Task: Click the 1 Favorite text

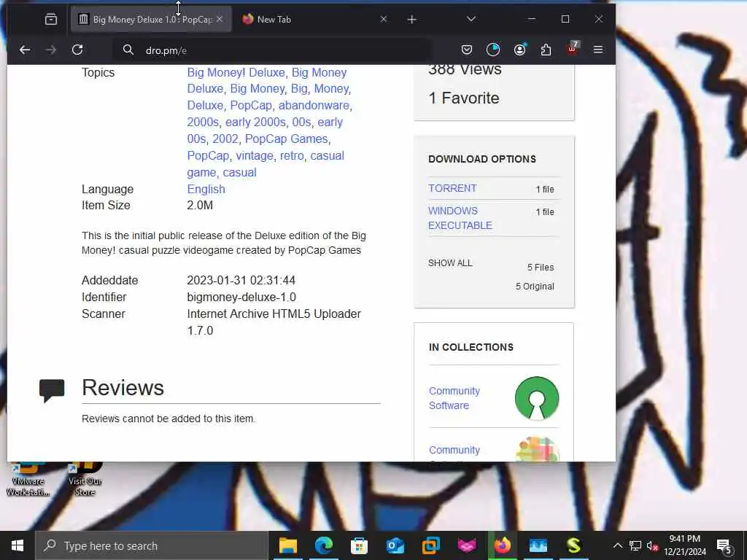Action: 464,98
